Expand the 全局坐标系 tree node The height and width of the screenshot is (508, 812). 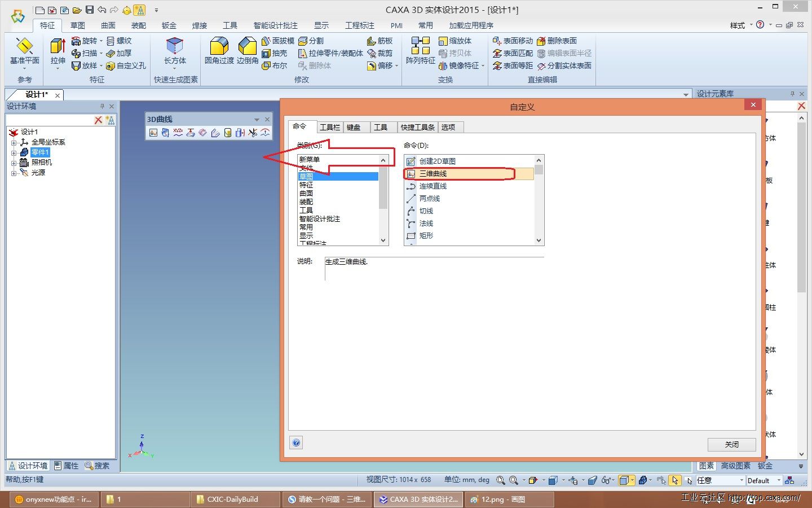tap(14, 142)
